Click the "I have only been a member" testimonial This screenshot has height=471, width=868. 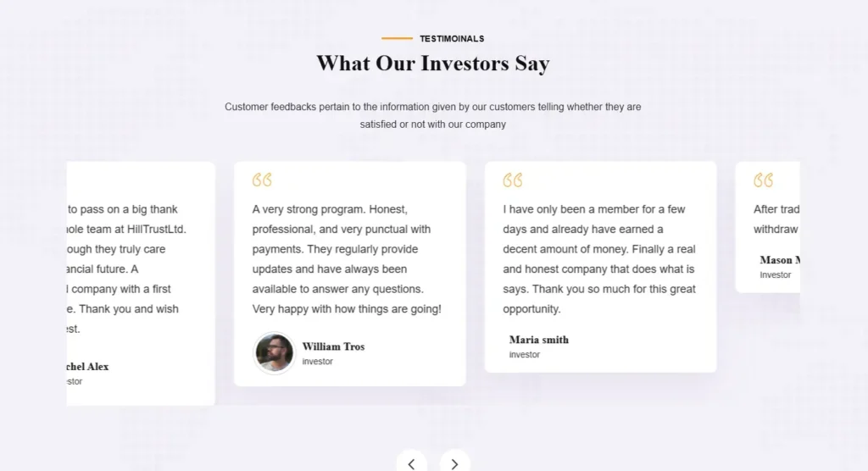click(x=598, y=259)
